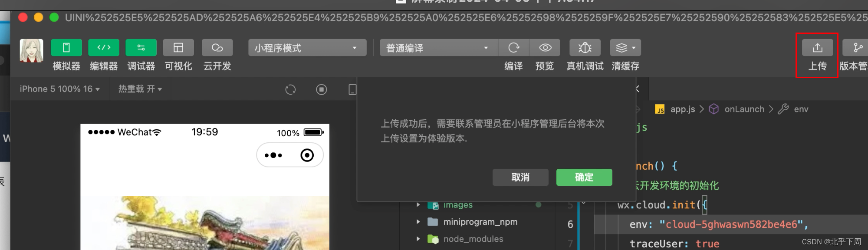This screenshot has height=250, width=868.
Task: Click the mini program close circle icon
Action: [x=307, y=155]
